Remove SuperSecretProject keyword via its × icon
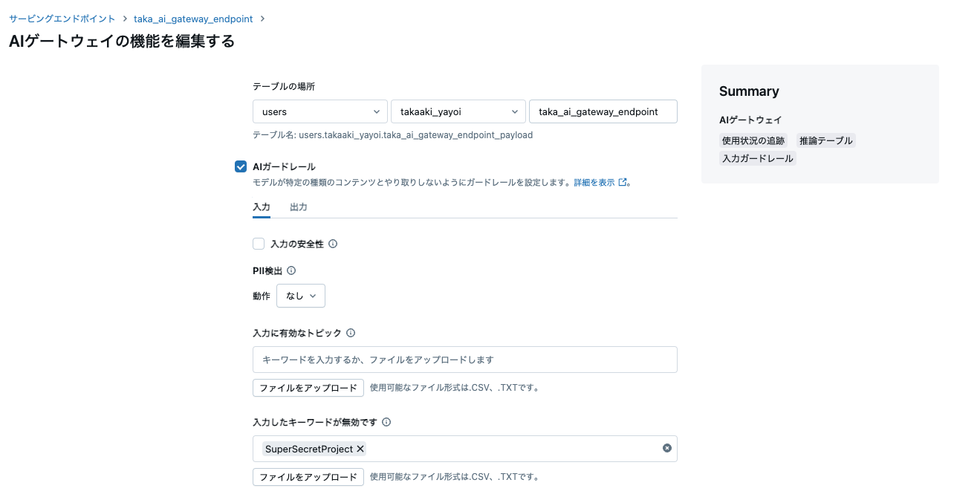 360,449
